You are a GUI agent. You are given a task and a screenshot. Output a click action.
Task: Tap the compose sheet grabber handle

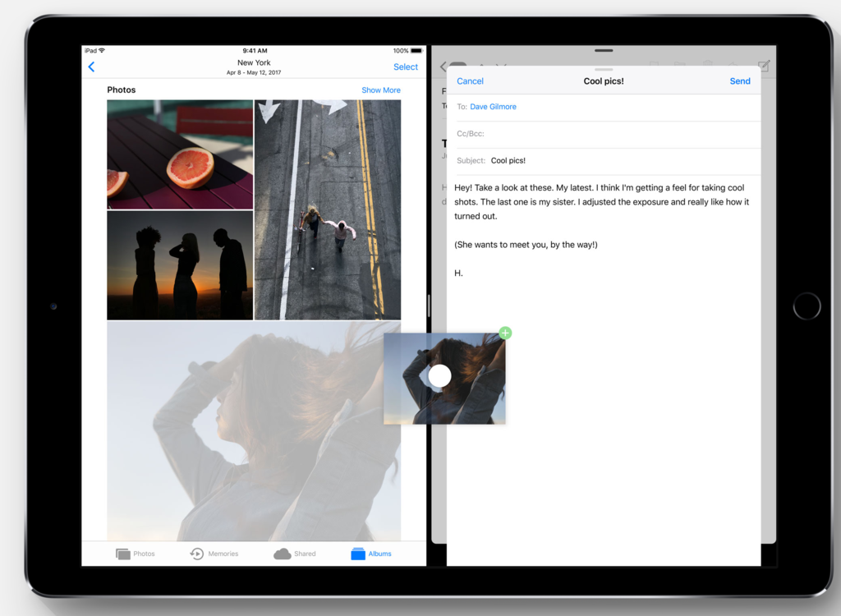coord(604,69)
